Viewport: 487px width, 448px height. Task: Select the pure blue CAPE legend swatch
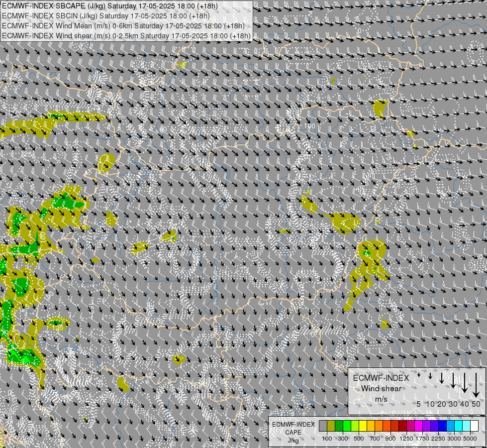tap(443, 426)
